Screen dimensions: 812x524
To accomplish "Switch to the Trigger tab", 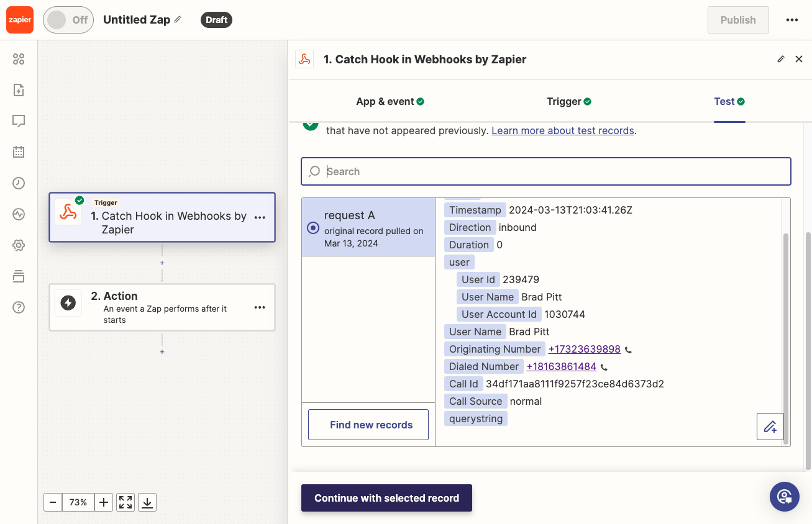I will click(x=569, y=101).
